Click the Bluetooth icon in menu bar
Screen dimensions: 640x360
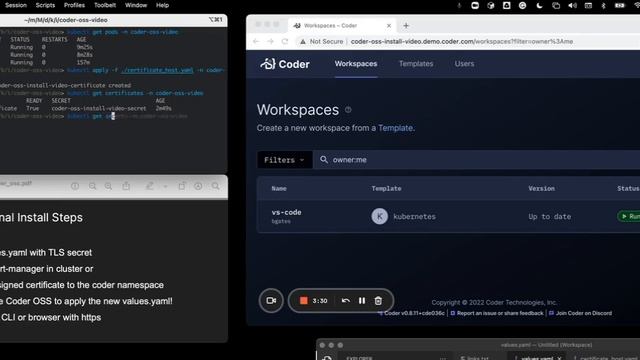click(603, 5)
